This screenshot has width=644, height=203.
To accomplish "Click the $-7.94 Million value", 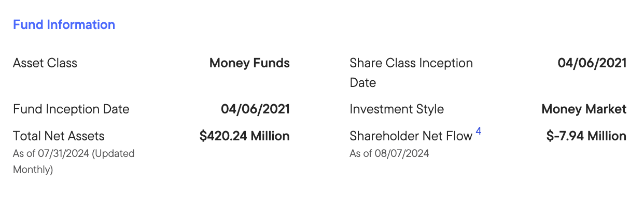I will click(x=586, y=136).
